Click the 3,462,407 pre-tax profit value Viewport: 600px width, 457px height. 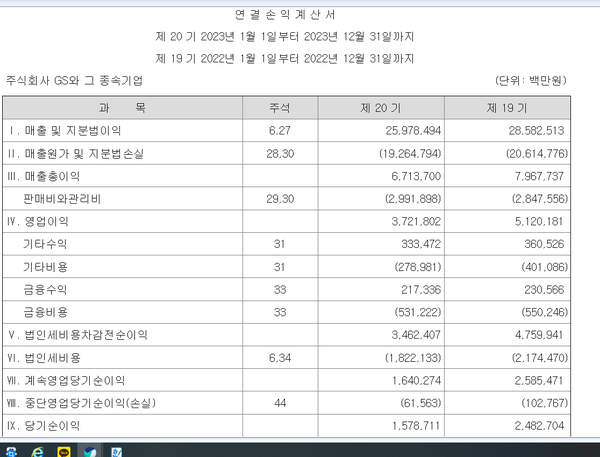pos(416,335)
